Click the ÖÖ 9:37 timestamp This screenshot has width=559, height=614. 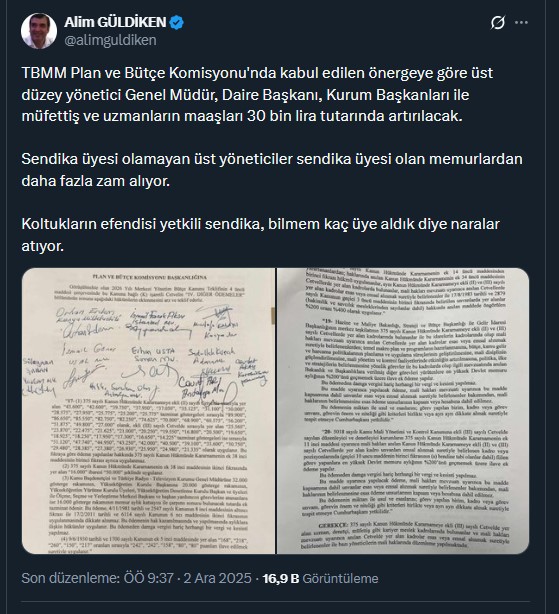pos(148,578)
